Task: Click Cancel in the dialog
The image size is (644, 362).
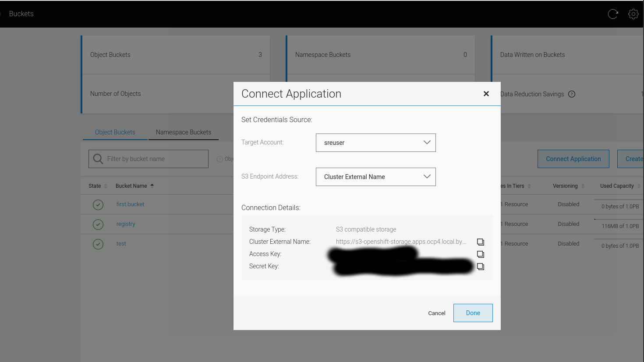Action: [436, 313]
